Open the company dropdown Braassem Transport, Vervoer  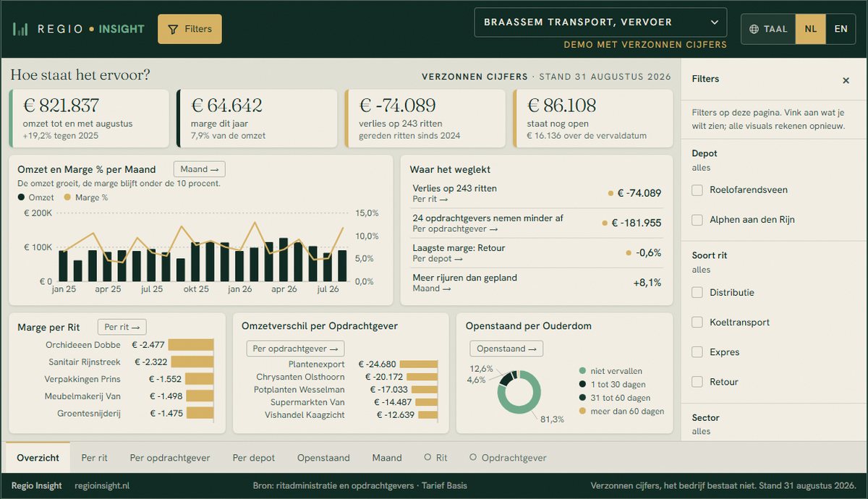[x=600, y=22]
